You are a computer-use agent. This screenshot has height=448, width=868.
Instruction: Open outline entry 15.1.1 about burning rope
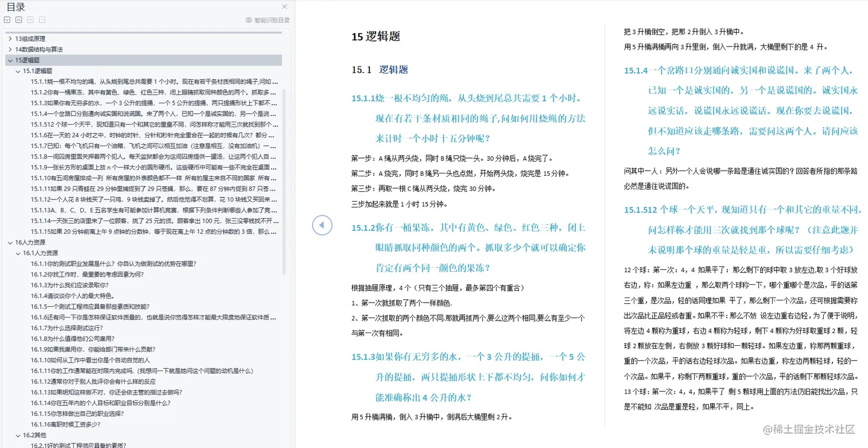coord(154,82)
